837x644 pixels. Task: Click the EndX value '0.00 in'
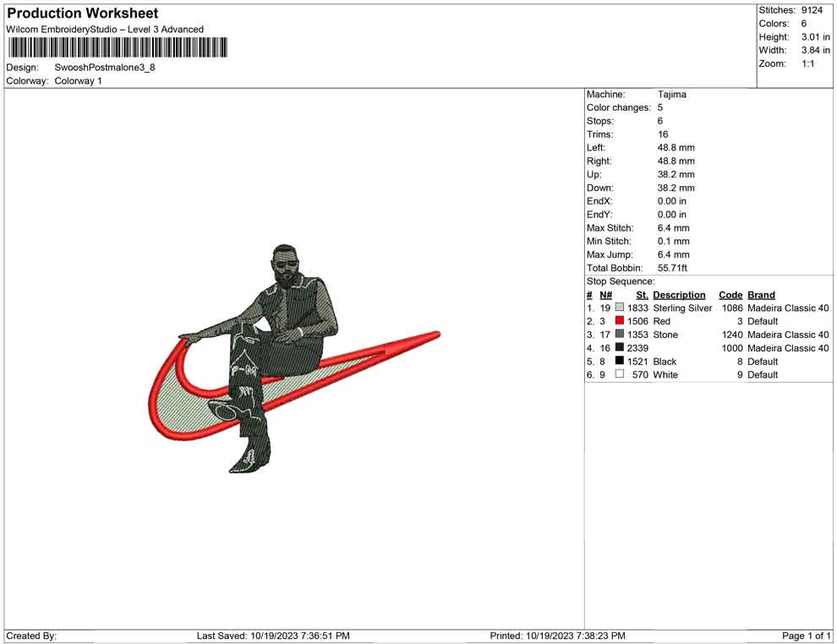point(672,201)
